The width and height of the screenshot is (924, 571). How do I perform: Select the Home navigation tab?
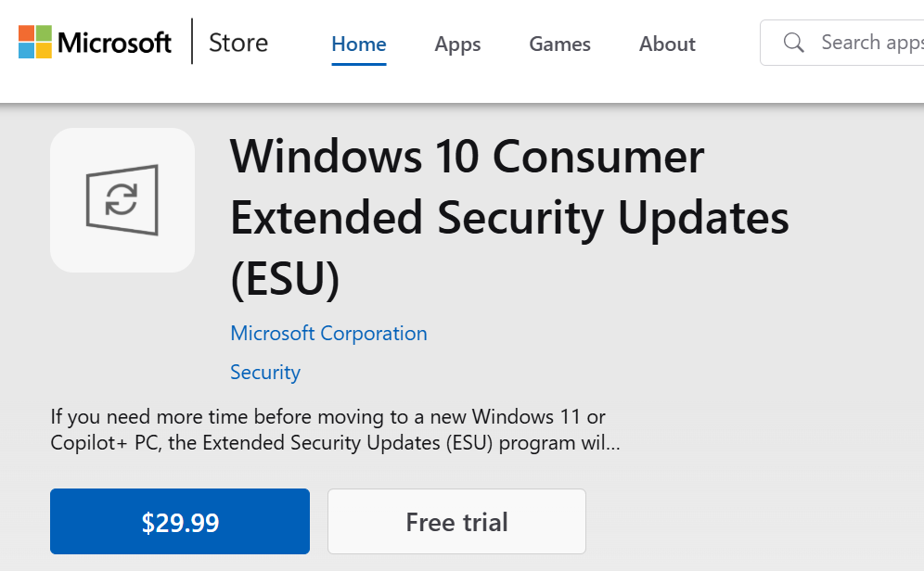pos(359,44)
